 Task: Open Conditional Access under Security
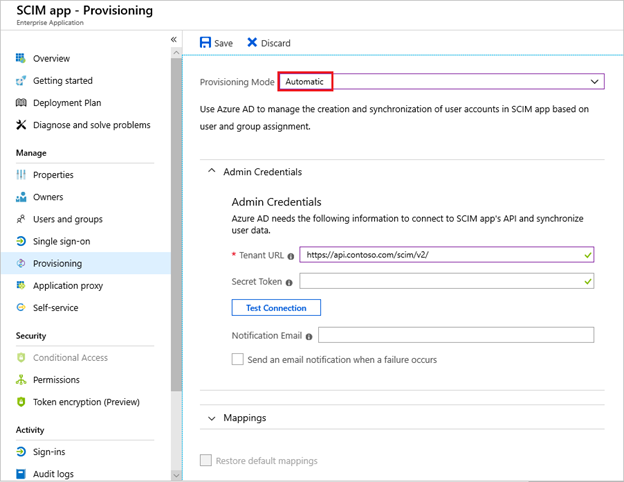(70, 358)
